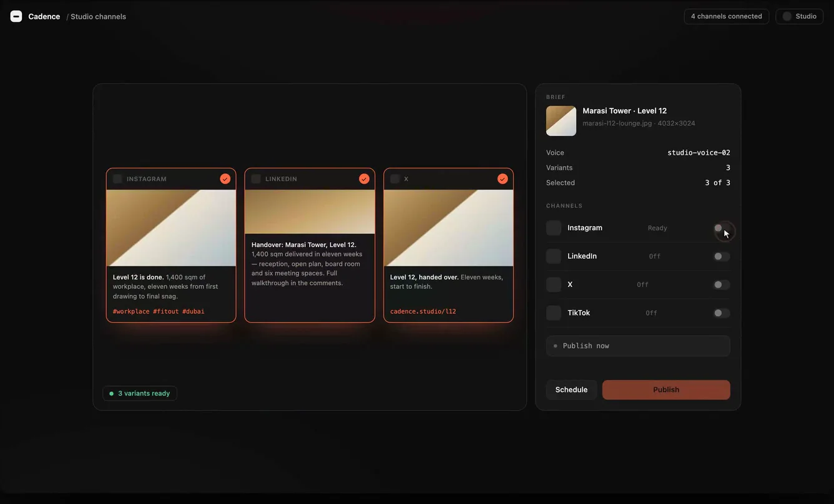Click the 'Level 12, handed over.' caption

[424, 278]
